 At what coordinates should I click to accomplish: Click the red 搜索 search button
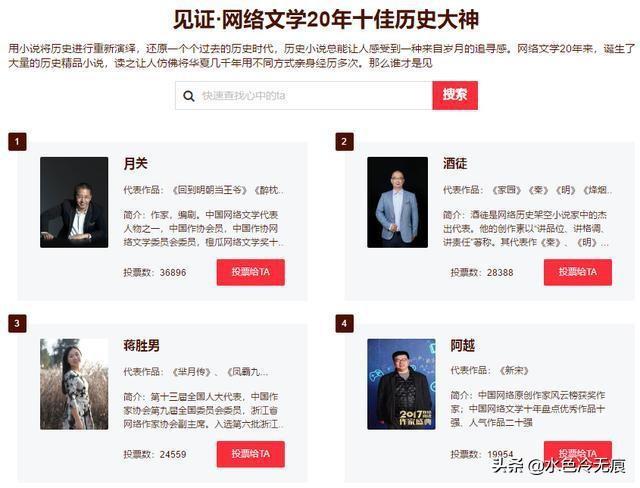tap(455, 95)
